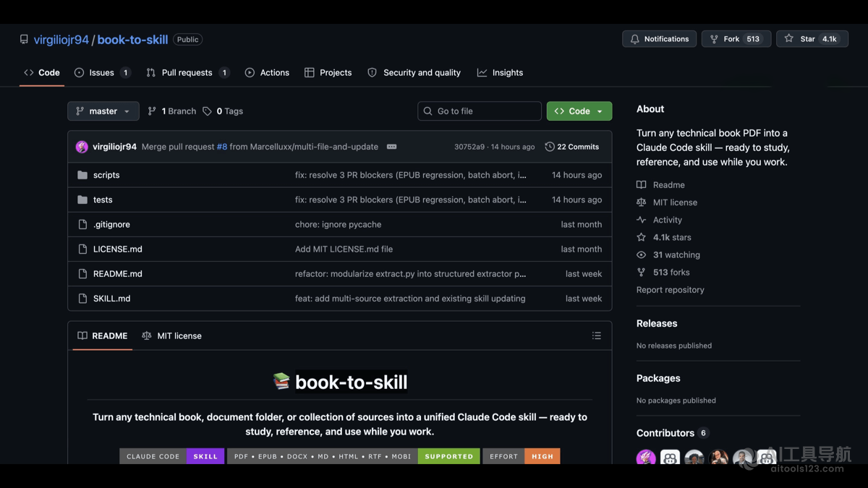Click the CLAUDE CODE SKILL badge
This screenshot has width=868, height=488.
(172, 456)
